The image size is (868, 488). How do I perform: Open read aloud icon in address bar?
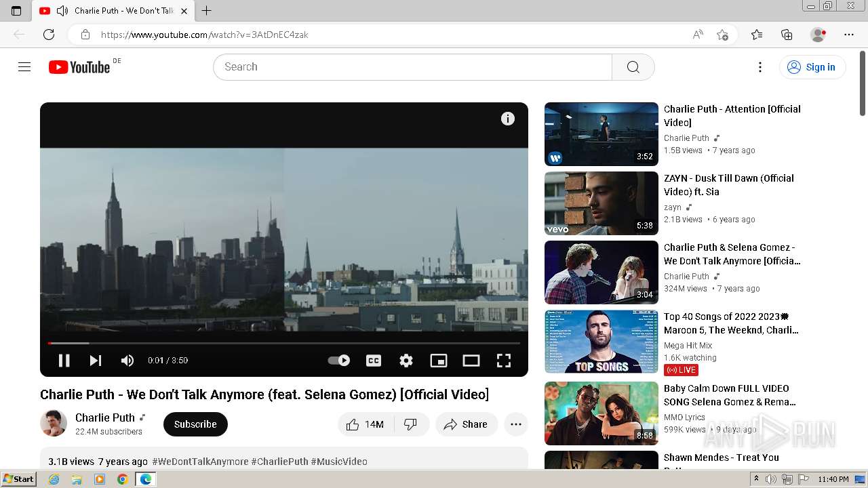tap(698, 35)
